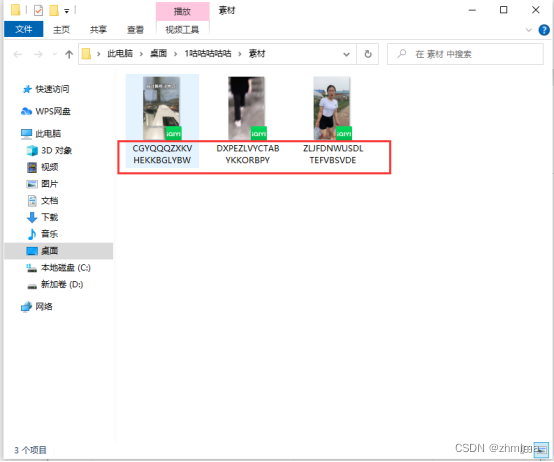Select video thumbnail CGYQQQZXKVHEKKBGLYBW

(162, 108)
